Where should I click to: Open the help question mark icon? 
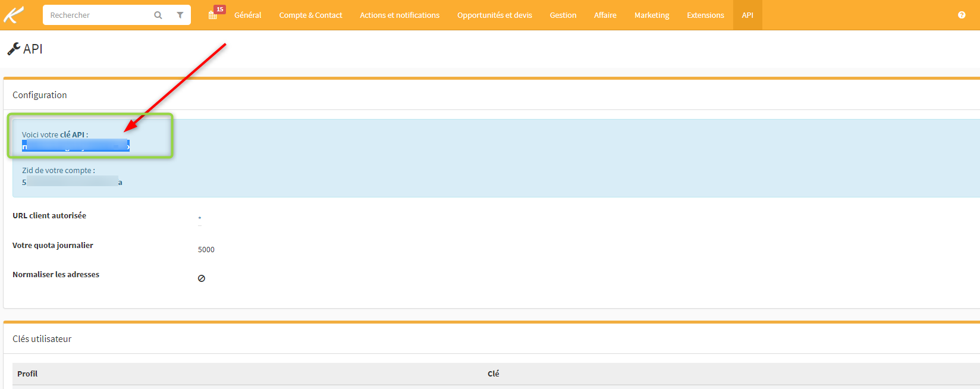click(962, 15)
